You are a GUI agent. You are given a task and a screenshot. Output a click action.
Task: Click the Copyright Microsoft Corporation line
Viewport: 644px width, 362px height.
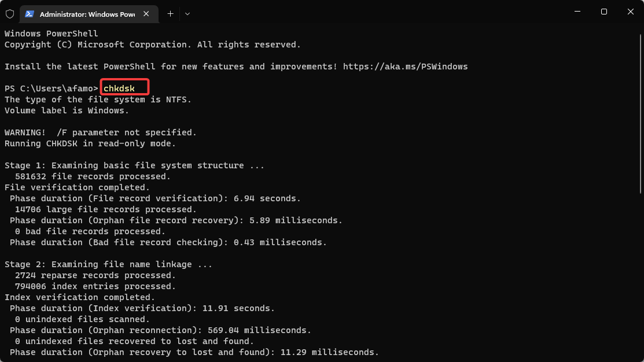click(x=152, y=45)
